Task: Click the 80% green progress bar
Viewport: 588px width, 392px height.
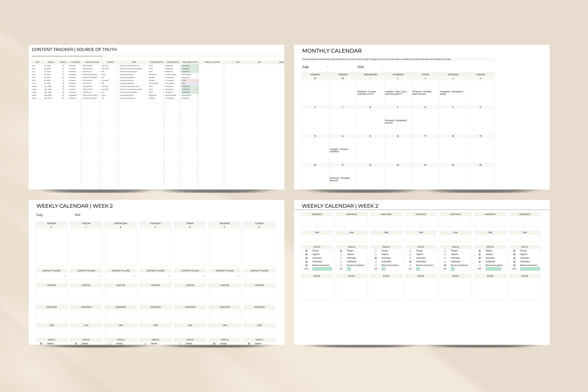Action: (x=493, y=269)
